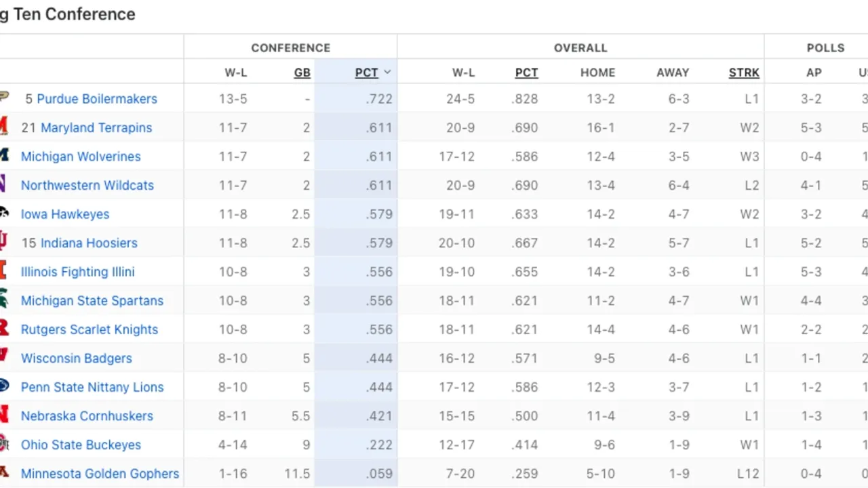Click the sort chevron beside conference PCT
Viewport: 868px width, 488px height.
387,72
